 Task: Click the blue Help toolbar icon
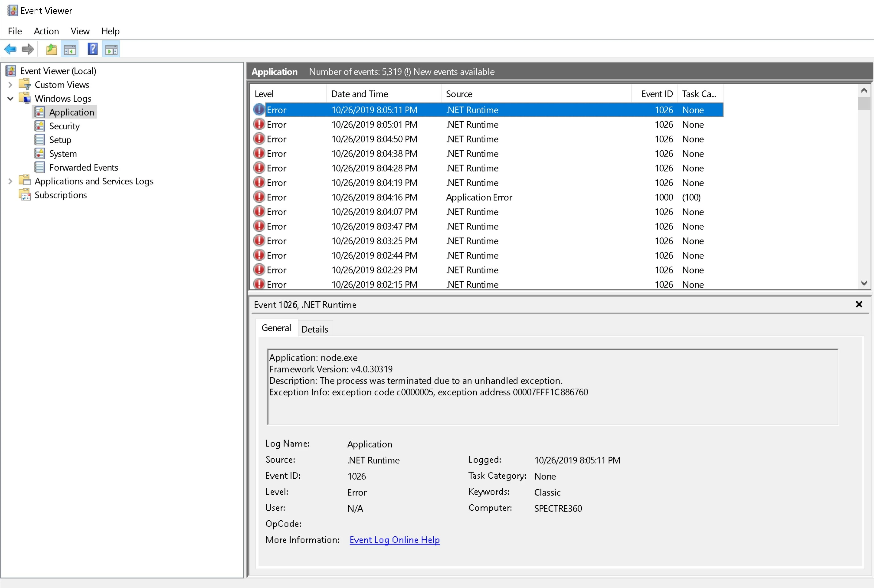pos(92,49)
